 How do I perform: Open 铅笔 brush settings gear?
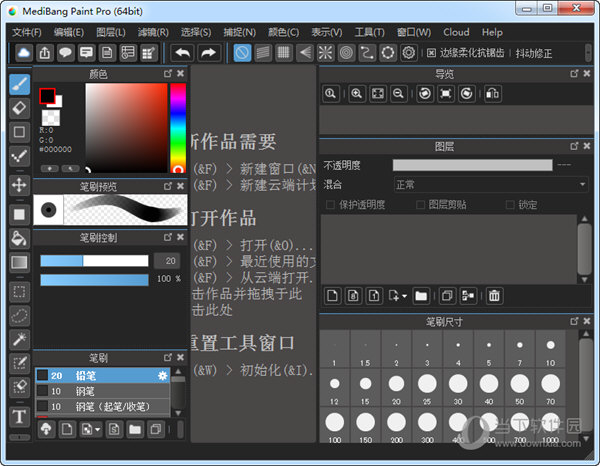(162, 376)
